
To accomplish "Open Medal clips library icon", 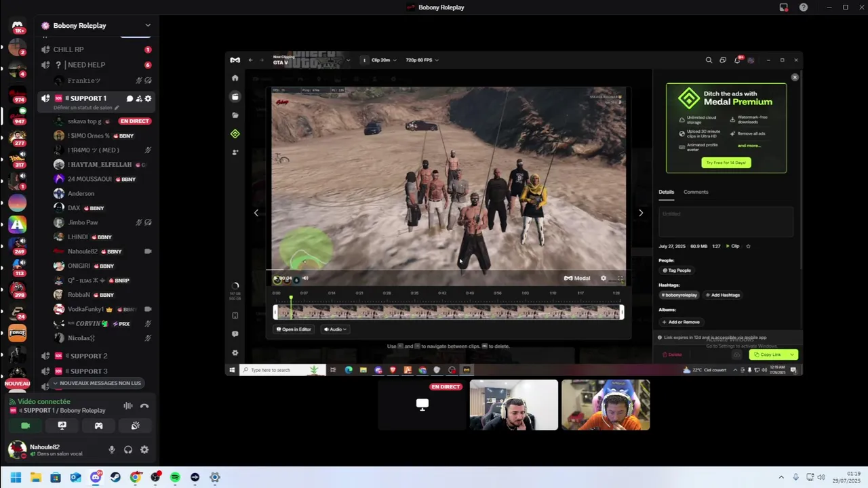I will click(x=235, y=97).
